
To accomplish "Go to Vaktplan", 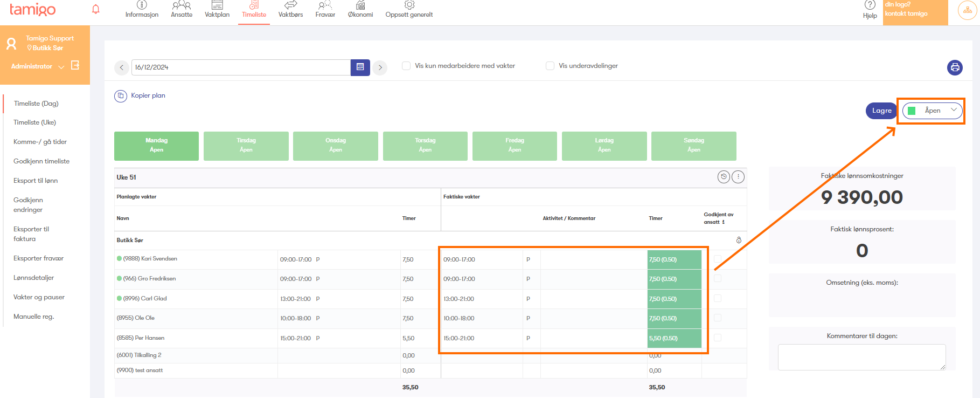I will click(217, 10).
